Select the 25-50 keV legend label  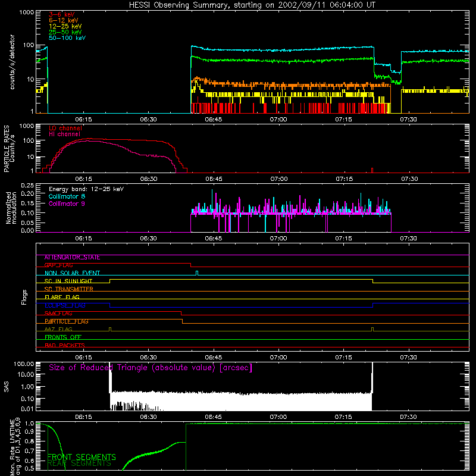(x=65, y=32)
